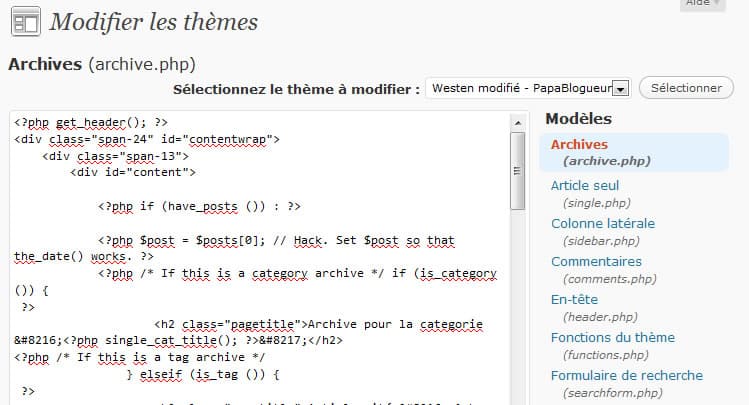Click the Modèles sidebar heading
The height and width of the screenshot is (405, 749).
579,118
